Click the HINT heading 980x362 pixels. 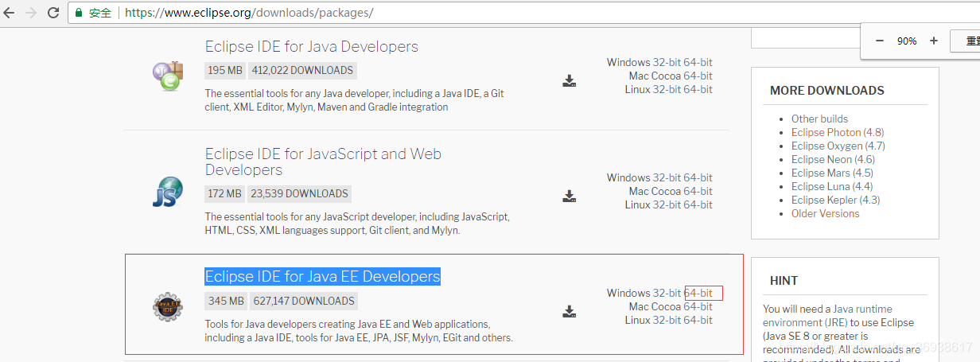pyautogui.click(x=784, y=281)
